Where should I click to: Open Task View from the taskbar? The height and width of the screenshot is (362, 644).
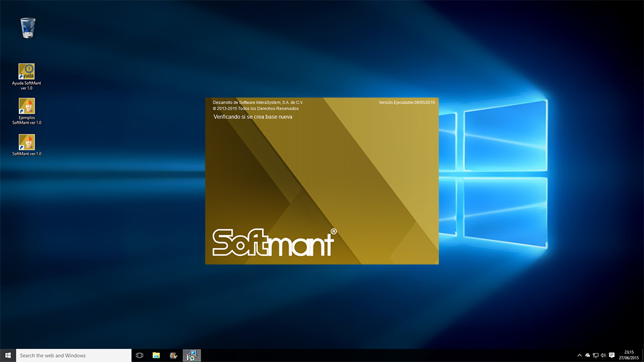tap(140, 355)
